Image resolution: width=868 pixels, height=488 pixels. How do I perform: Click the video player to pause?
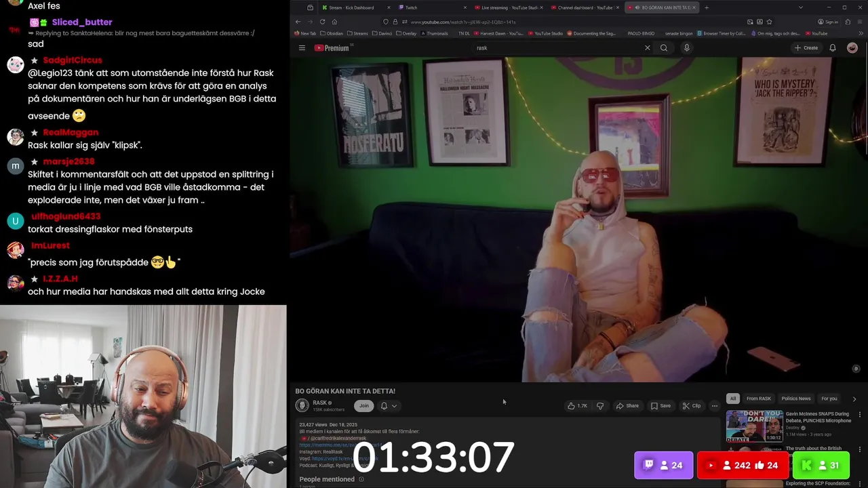(x=578, y=219)
